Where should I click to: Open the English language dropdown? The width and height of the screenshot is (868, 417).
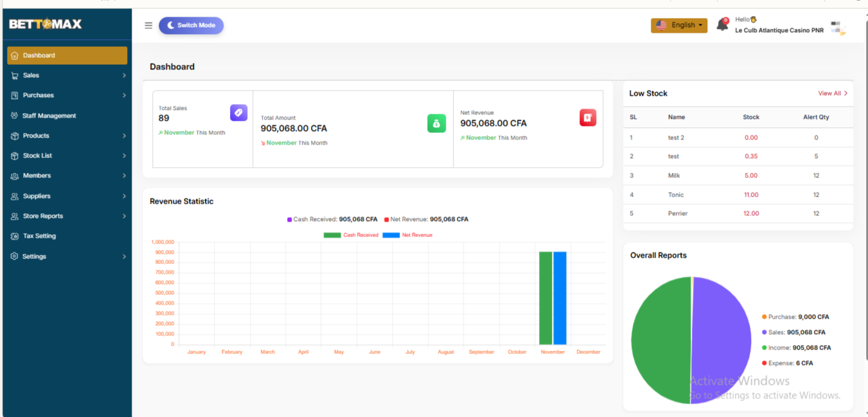(x=678, y=26)
